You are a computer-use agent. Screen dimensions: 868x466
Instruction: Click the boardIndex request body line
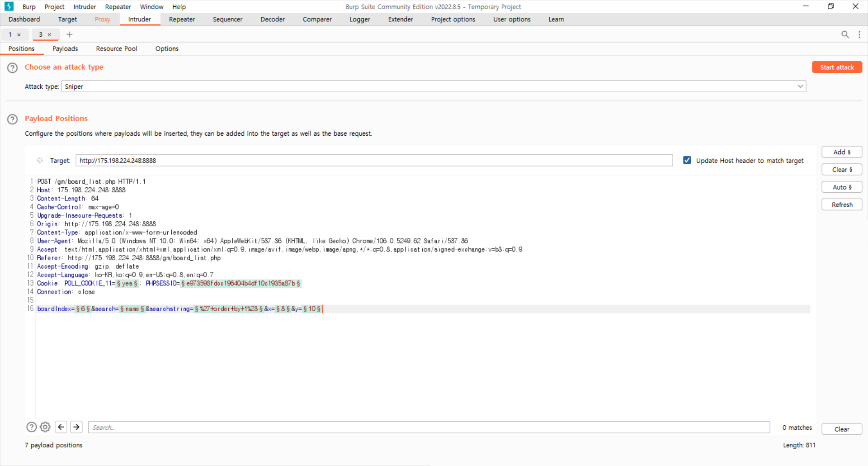180,309
